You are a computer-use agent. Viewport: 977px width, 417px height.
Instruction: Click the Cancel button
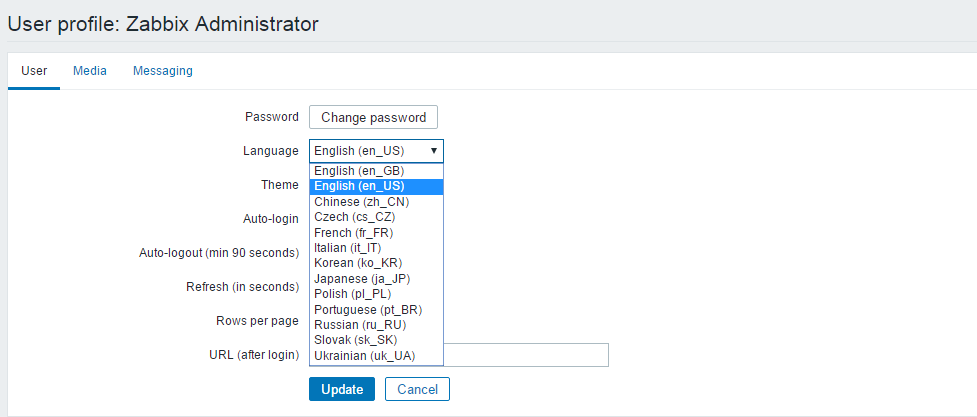click(x=417, y=389)
